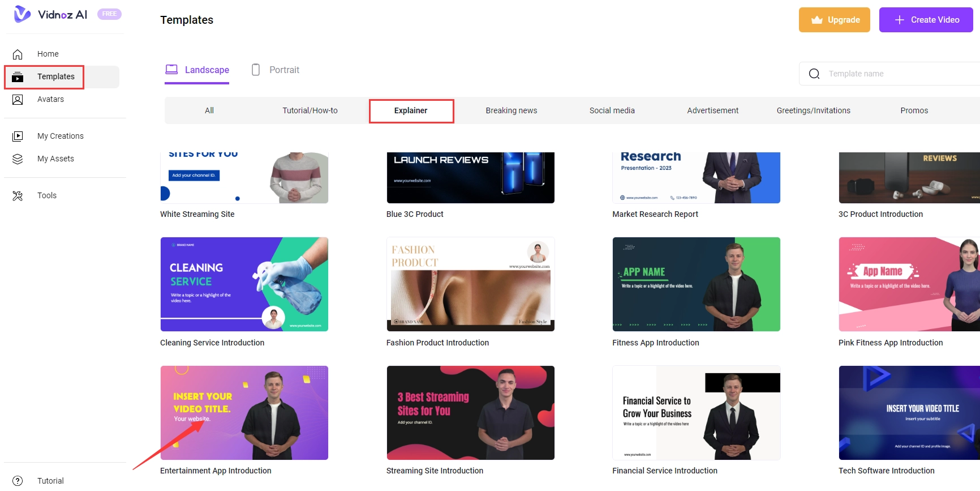Screen dimensions: 980x491
Task: Select the Landscape orientation tab
Action: pyautogui.click(x=197, y=70)
